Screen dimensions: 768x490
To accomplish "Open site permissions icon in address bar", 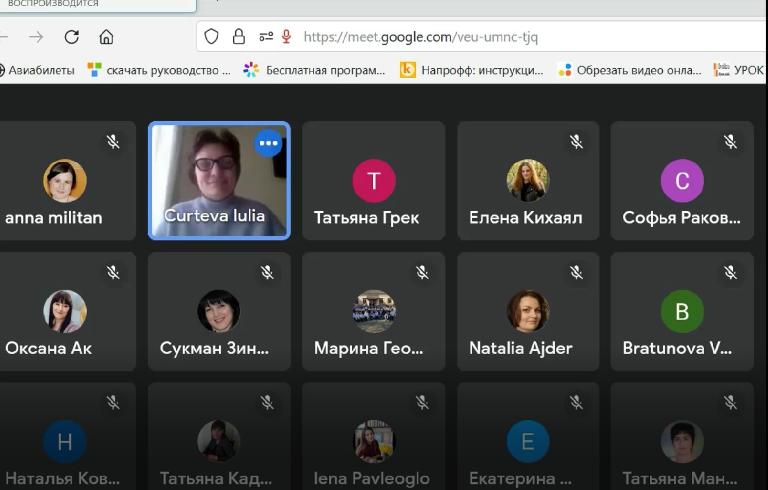I will (x=266, y=37).
